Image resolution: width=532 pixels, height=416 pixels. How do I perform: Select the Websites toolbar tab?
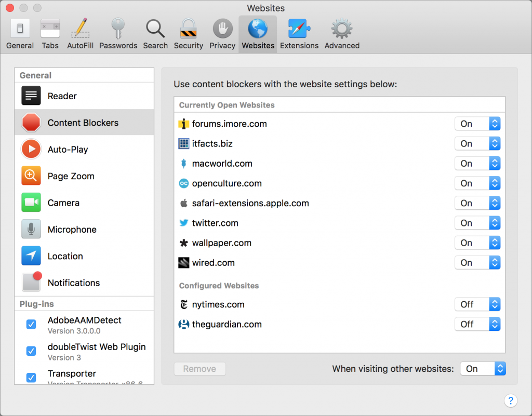click(x=258, y=34)
